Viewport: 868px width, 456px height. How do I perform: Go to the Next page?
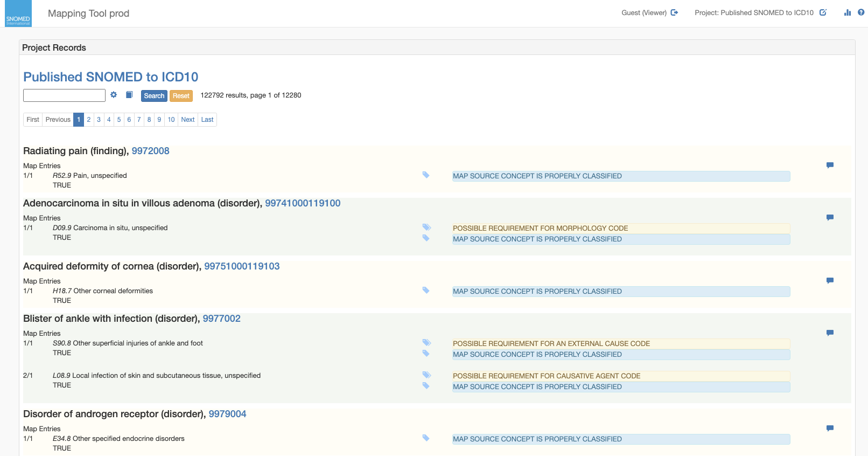point(188,120)
